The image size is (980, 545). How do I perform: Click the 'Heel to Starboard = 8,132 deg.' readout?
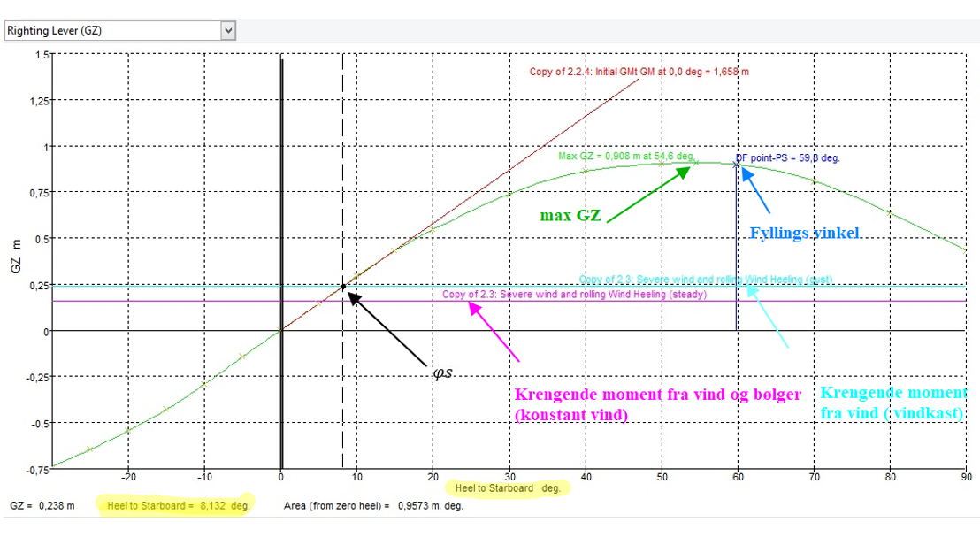(178, 506)
